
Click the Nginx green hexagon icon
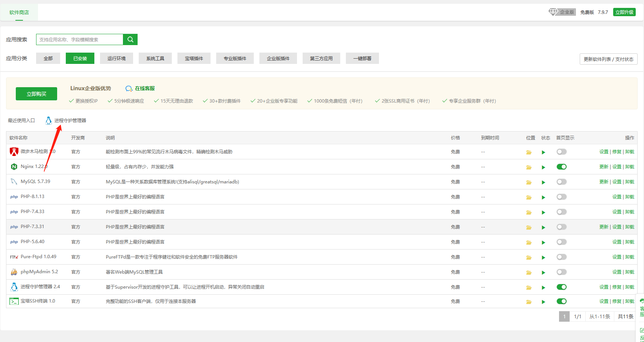(x=14, y=166)
